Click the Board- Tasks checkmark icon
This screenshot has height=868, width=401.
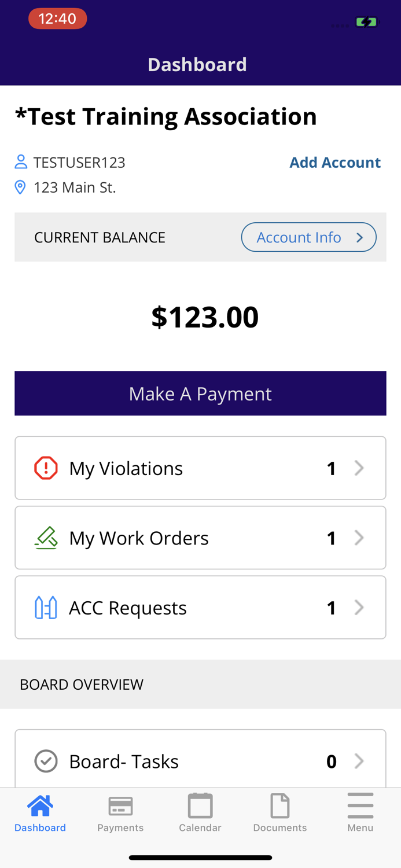(x=45, y=760)
